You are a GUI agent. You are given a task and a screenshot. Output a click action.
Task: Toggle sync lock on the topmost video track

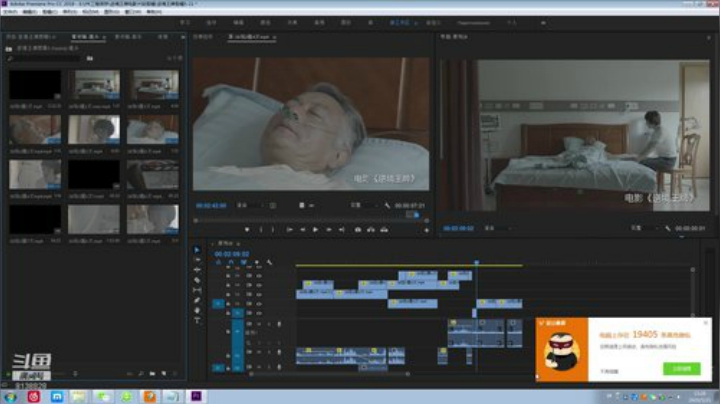tap(249, 276)
